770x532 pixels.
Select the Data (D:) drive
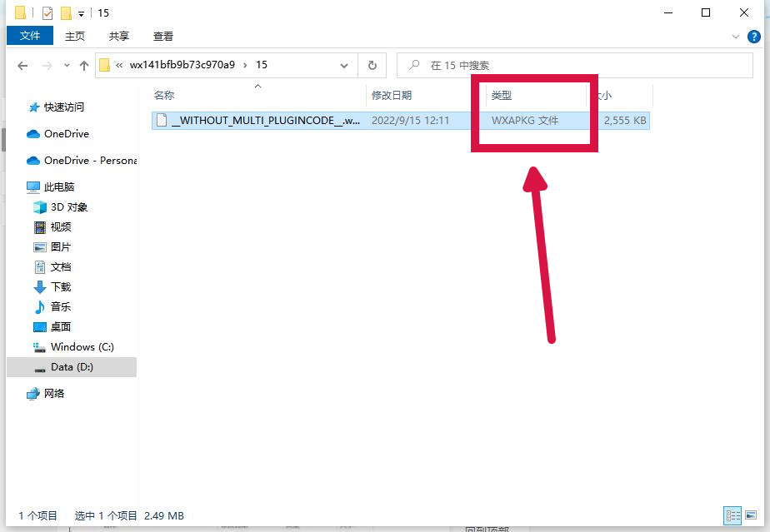[72, 367]
